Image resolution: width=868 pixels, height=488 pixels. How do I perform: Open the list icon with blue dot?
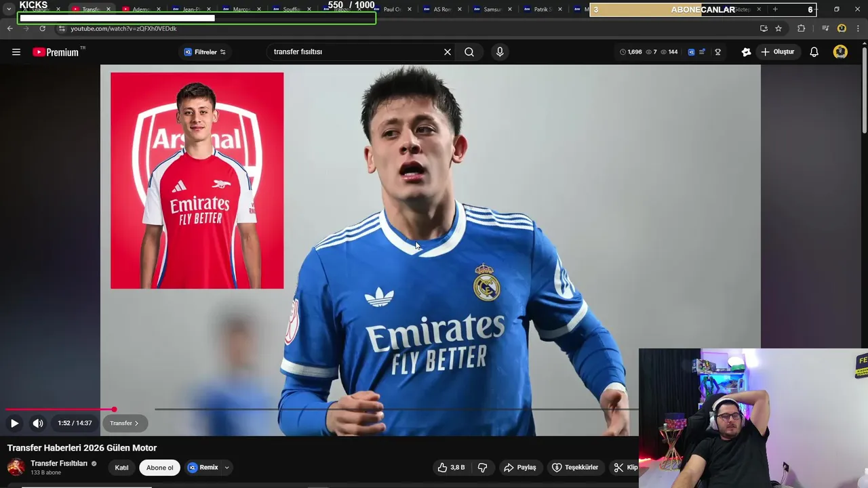[703, 52]
